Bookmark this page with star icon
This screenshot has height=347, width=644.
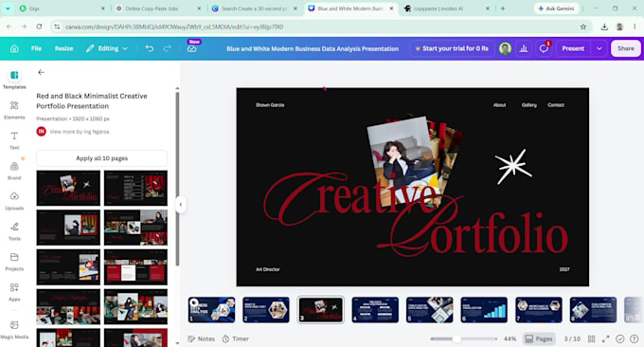pos(583,27)
